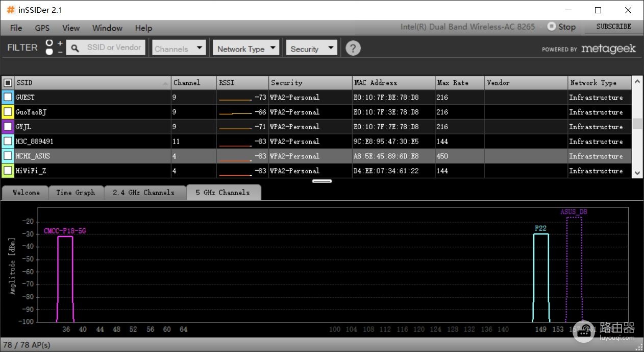The image size is (644, 352).
Task: Select the upper filter radio circle
Action: click(49, 43)
